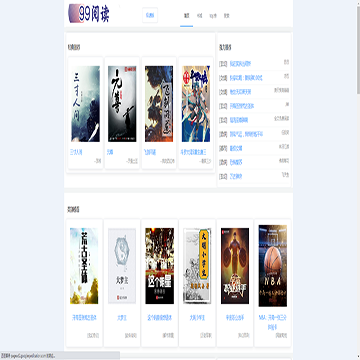Open the last visible ranking list entry
Image resolution: width=360 pixels, height=360 pixels.
point(236,176)
